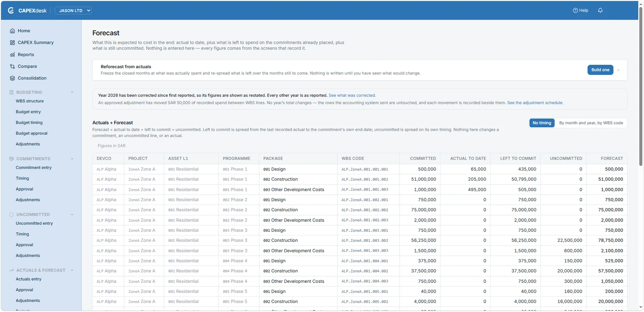
Task: Go to Home in the sidebar
Action: coord(24,31)
